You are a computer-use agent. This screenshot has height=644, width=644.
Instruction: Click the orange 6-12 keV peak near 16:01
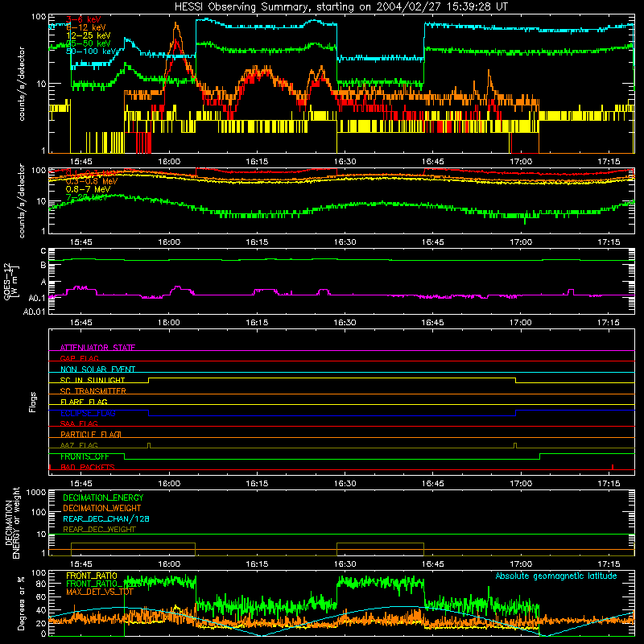click(x=176, y=26)
